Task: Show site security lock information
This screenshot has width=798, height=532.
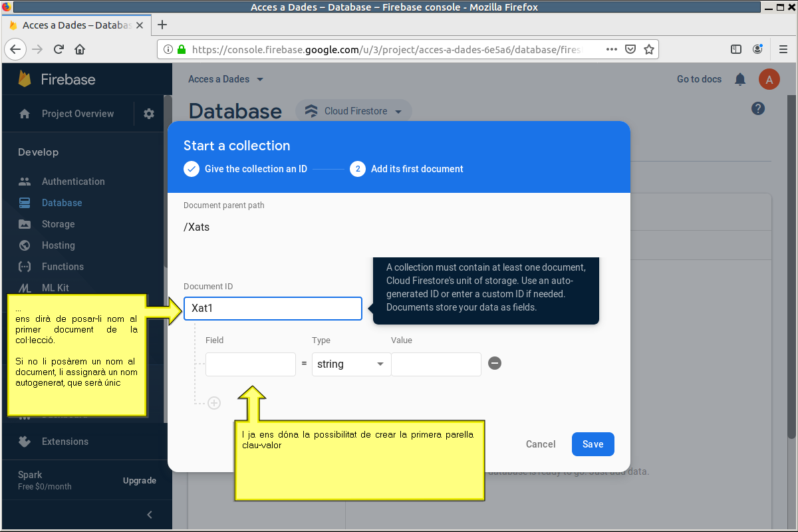Action: (x=182, y=49)
